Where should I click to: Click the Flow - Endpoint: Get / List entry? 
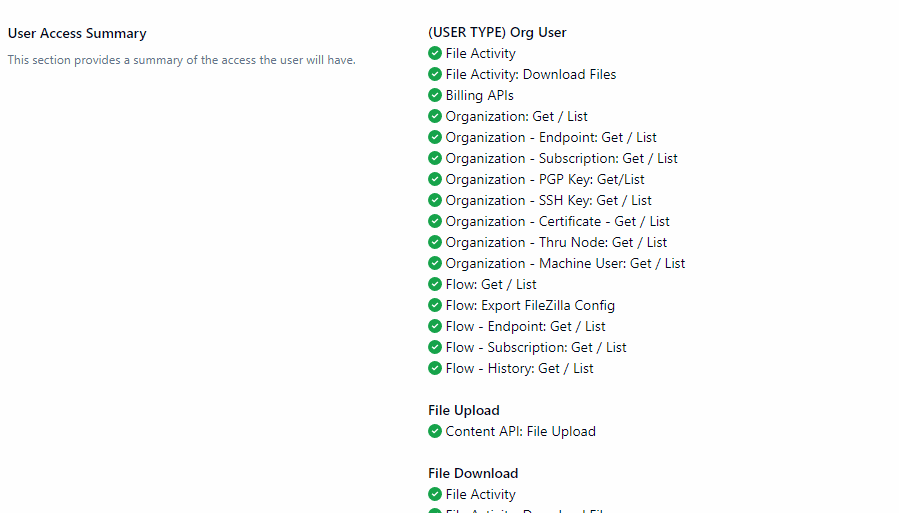coord(525,327)
